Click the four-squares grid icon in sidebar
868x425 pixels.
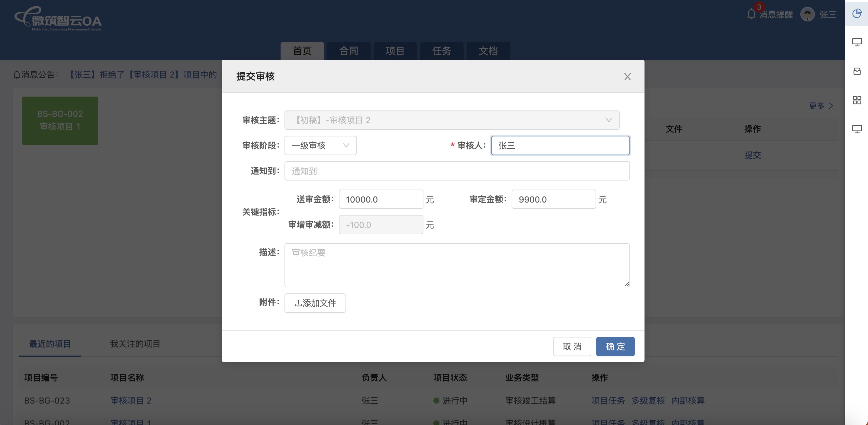click(x=857, y=100)
